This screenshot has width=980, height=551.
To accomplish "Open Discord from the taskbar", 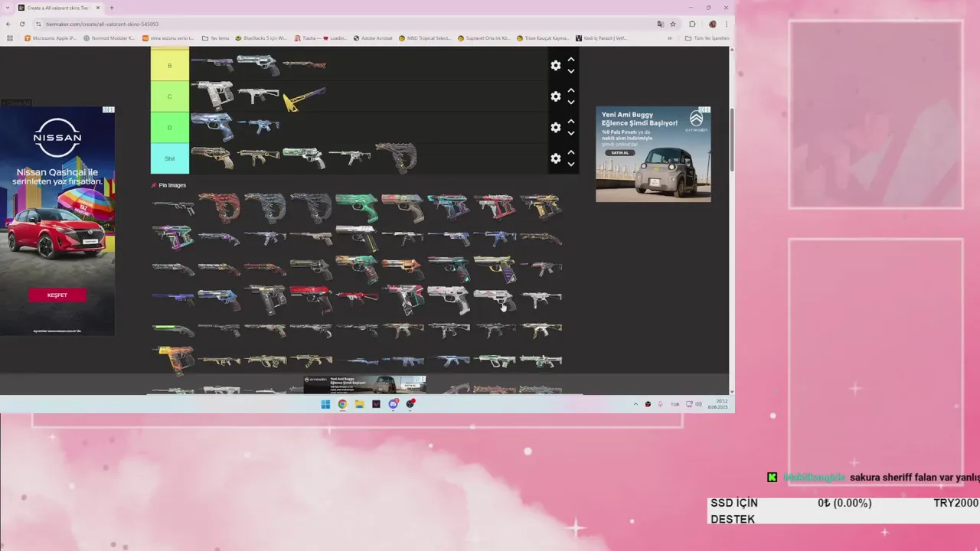I will 394,404.
